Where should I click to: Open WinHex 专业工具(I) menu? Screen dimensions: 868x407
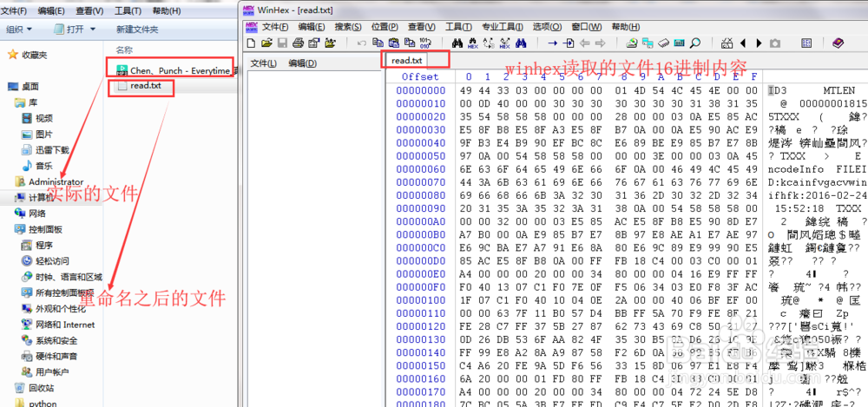pos(502,27)
